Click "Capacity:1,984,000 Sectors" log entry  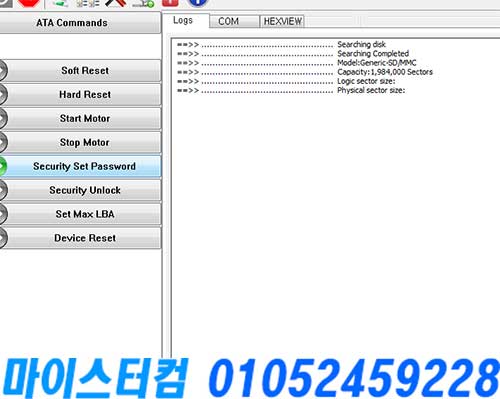point(305,72)
